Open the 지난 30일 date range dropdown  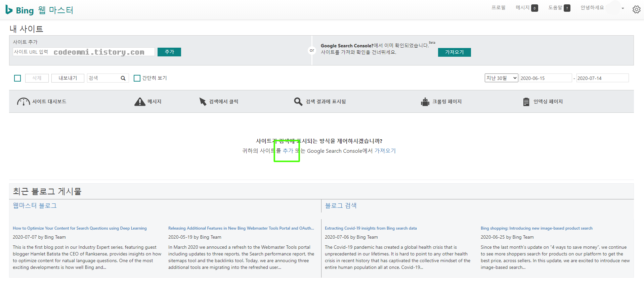click(501, 78)
